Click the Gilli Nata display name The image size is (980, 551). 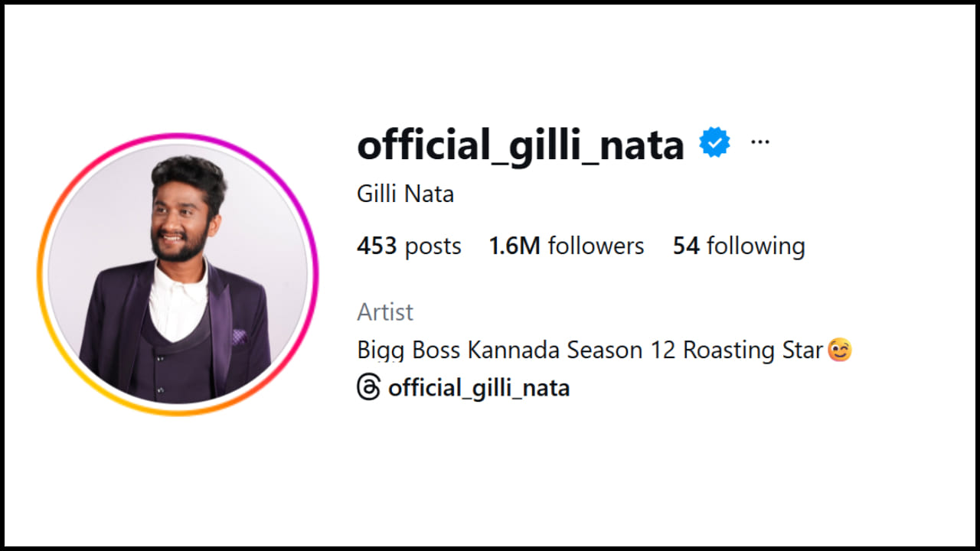[405, 194]
